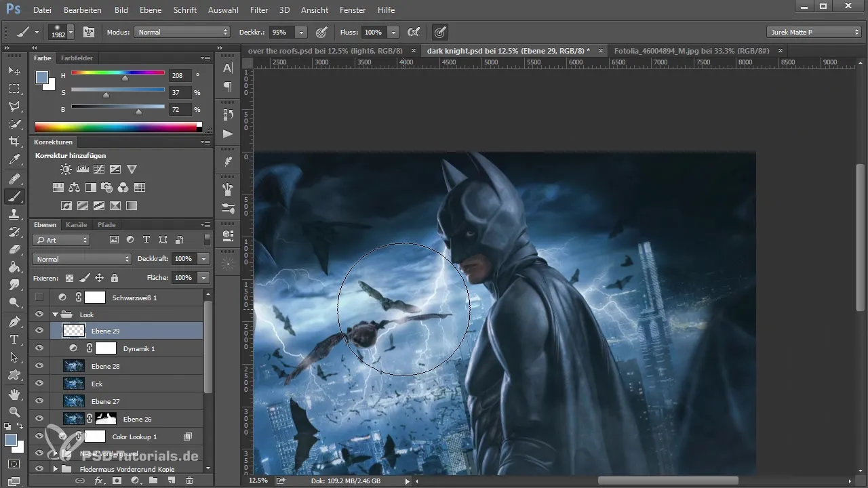Open the Bearbeiten menu
The width and height of the screenshot is (868, 488).
[x=83, y=10]
